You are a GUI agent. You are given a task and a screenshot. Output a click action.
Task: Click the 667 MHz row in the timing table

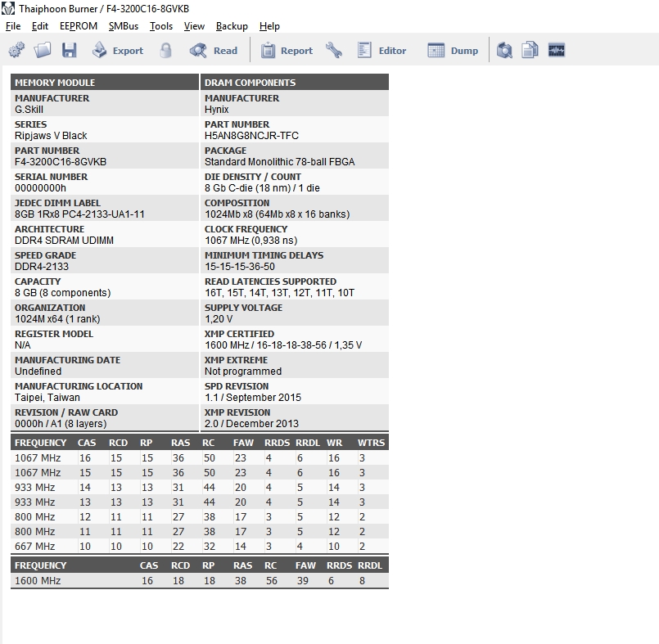click(x=200, y=546)
